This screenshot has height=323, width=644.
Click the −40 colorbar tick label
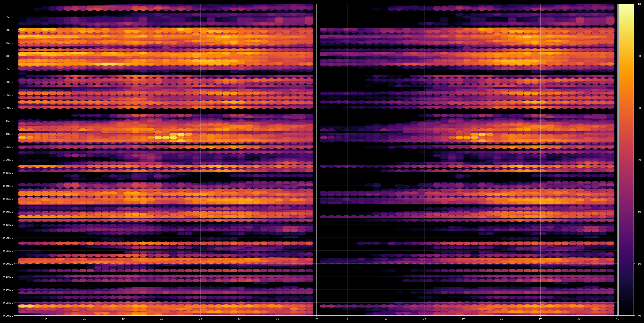638,160
